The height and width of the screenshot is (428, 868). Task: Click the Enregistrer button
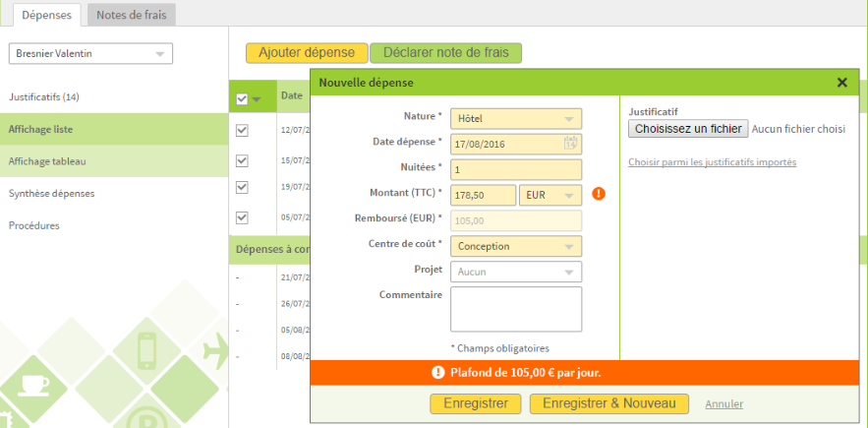pos(476,403)
